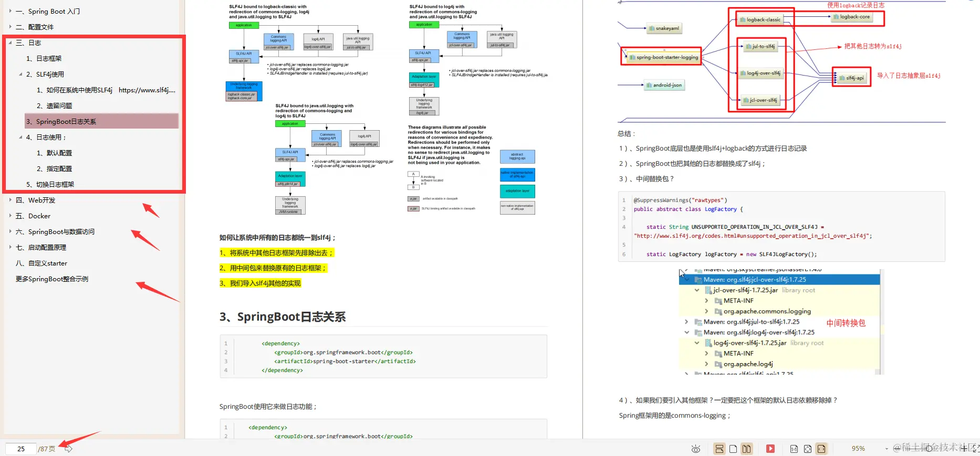
Task: Click highlighted line 将系统中其他日志框架先排除出去
Action: point(276,253)
